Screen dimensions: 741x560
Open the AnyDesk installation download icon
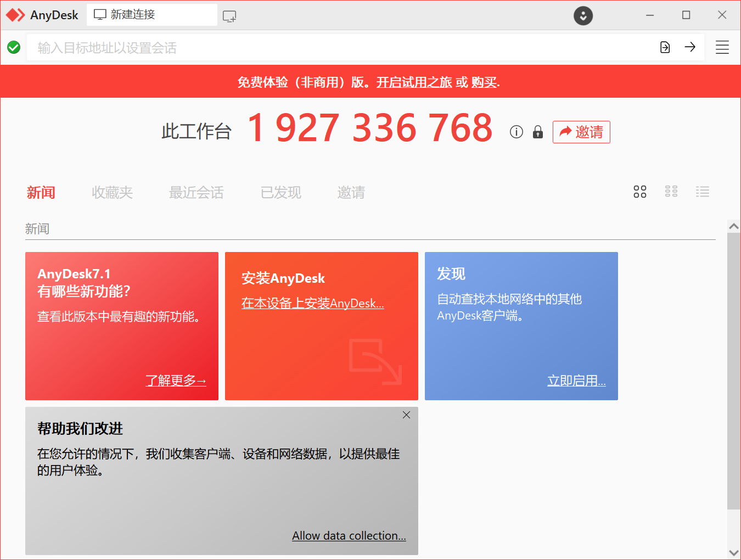(x=583, y=15)
